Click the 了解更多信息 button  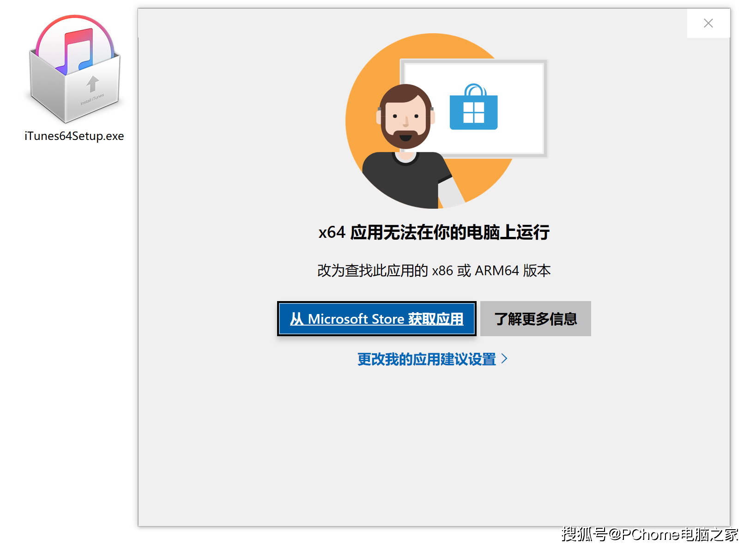[536, 319]
